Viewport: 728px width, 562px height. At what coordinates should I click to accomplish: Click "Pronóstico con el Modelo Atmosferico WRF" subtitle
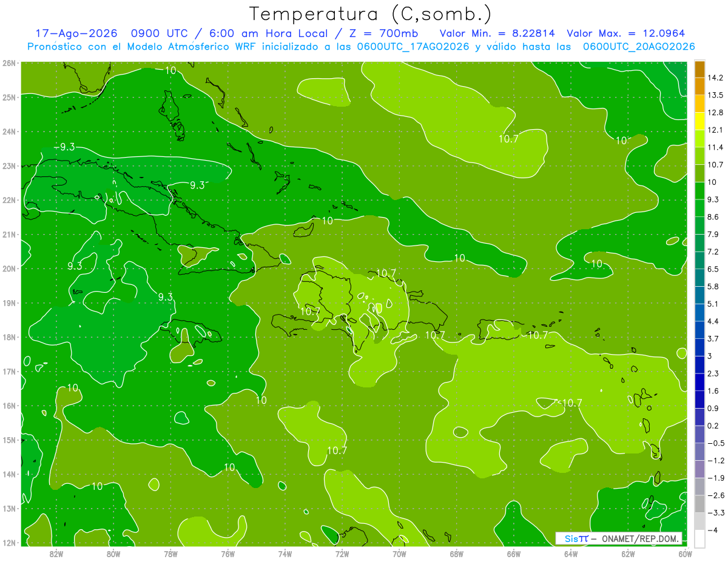141,47
